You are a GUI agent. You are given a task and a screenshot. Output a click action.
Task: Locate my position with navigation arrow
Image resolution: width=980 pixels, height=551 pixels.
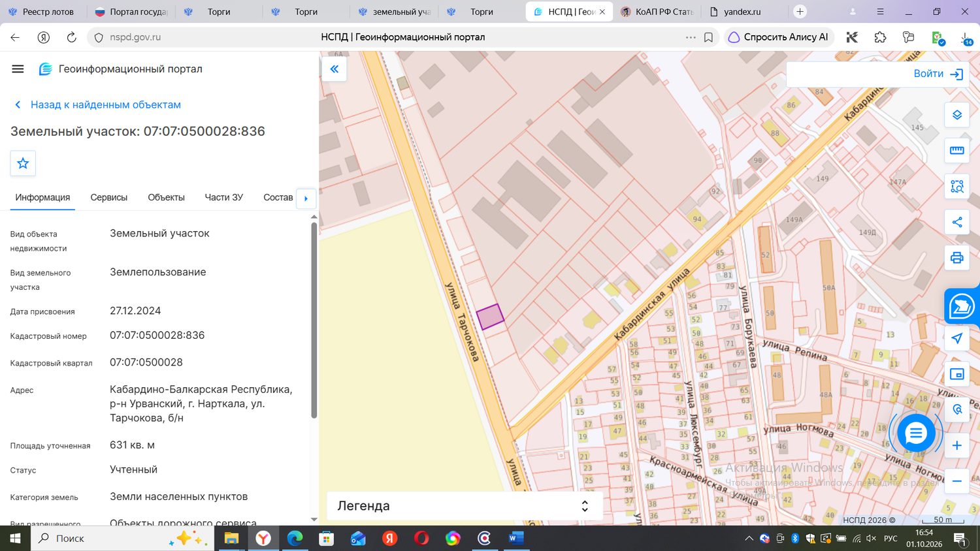click(957, 338)
